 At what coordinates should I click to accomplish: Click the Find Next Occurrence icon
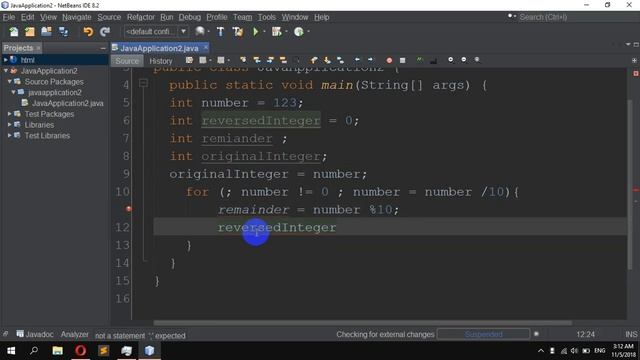(270, 60)
